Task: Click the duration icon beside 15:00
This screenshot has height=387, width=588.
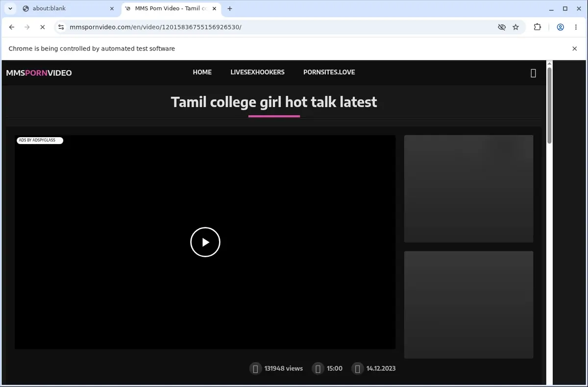Action: (x=318, y=368)
